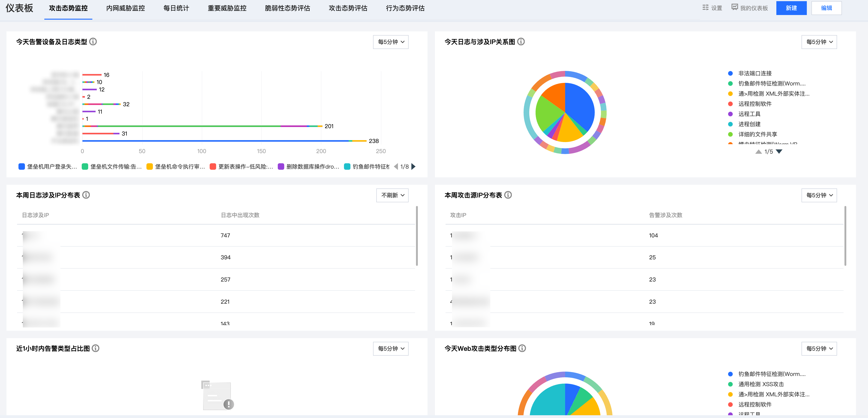Image resolution: width=868 pixels, height=418 pixels.
Task: Click the 编辑 button
Action: tap(826, 8)
